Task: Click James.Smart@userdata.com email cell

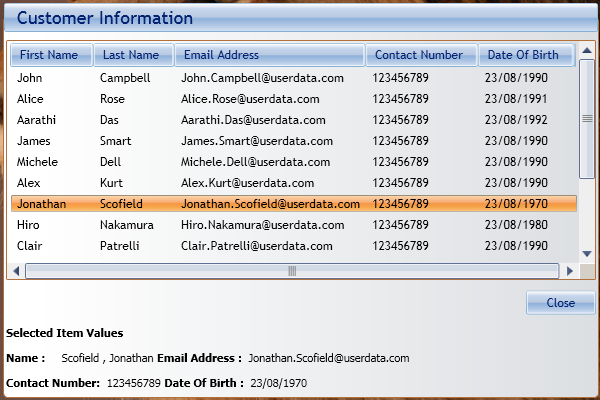Action: pyautogui.click(x=257, y=141)
